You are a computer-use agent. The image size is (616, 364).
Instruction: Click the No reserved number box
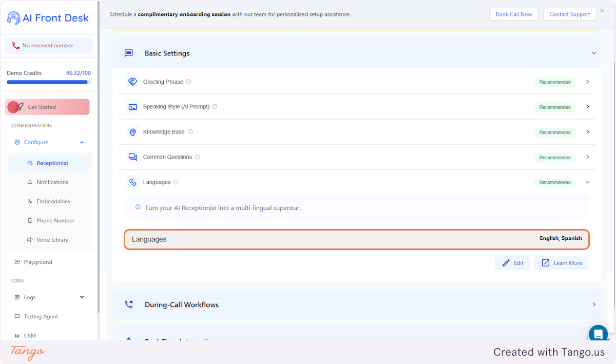tap(49, 46)
